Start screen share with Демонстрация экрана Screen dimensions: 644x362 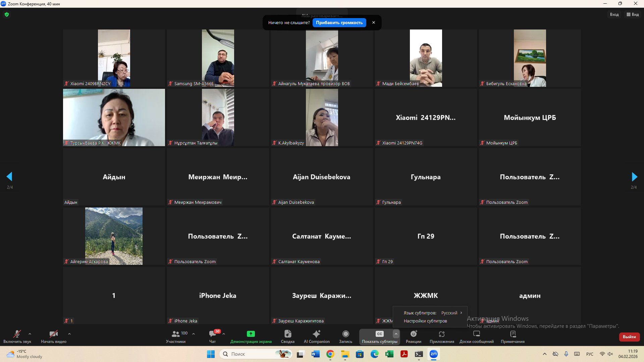251,334
